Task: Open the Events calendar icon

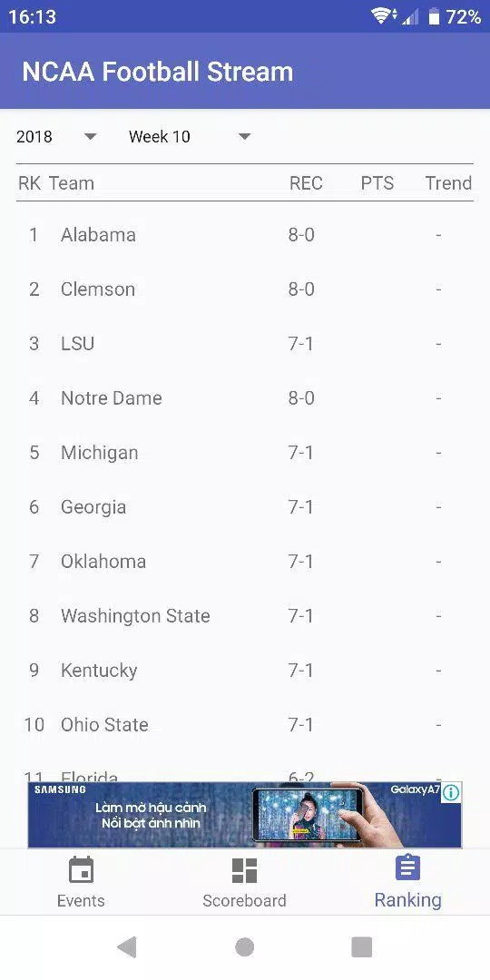Action: (x=81, y=870)
